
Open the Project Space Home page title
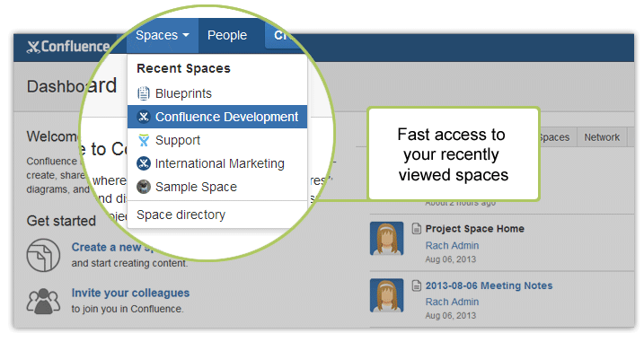pyautogui.click(x=475, y=229)
